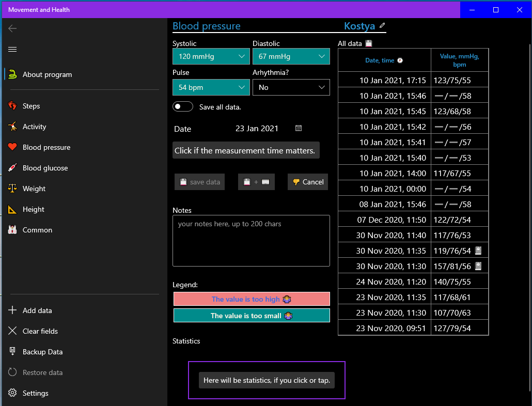The height and width of the screenshot is (406, 532).
Task: Click the Cancel button
Action: point(308,182)
